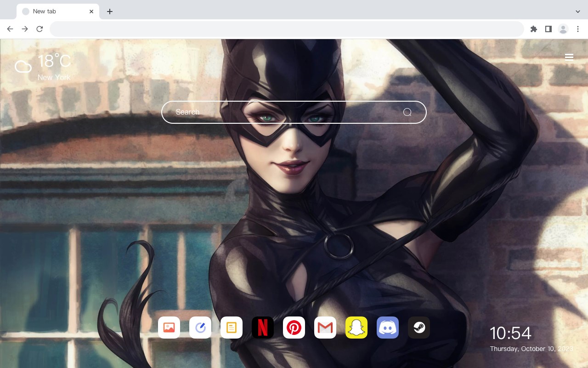Open the Discord shortcut
This screenshot has height=368, width=588.
pos(388,328)
